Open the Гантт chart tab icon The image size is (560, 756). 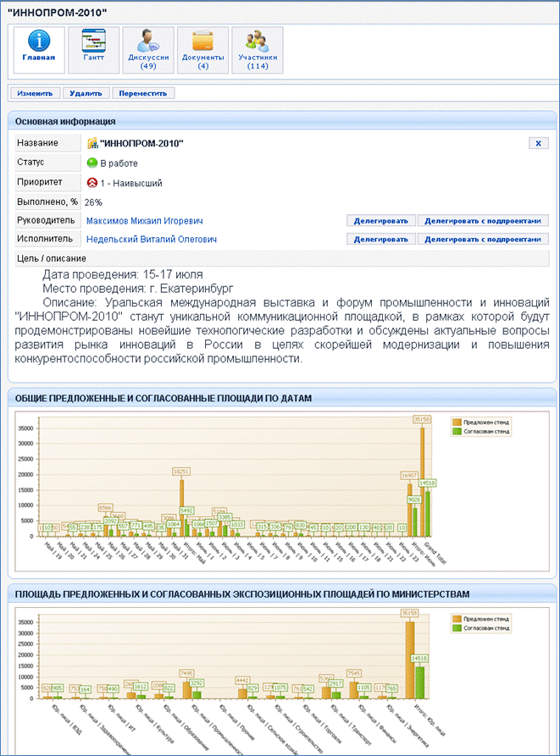point(93,41)
